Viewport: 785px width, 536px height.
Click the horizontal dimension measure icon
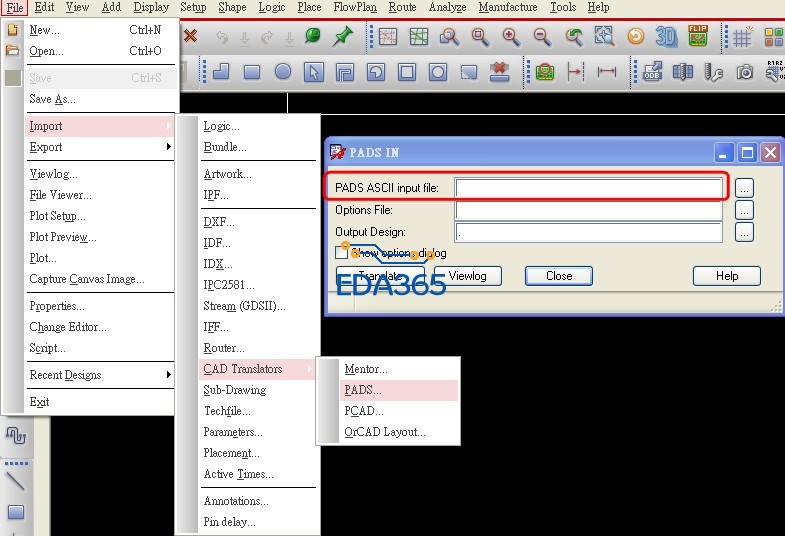606,72
